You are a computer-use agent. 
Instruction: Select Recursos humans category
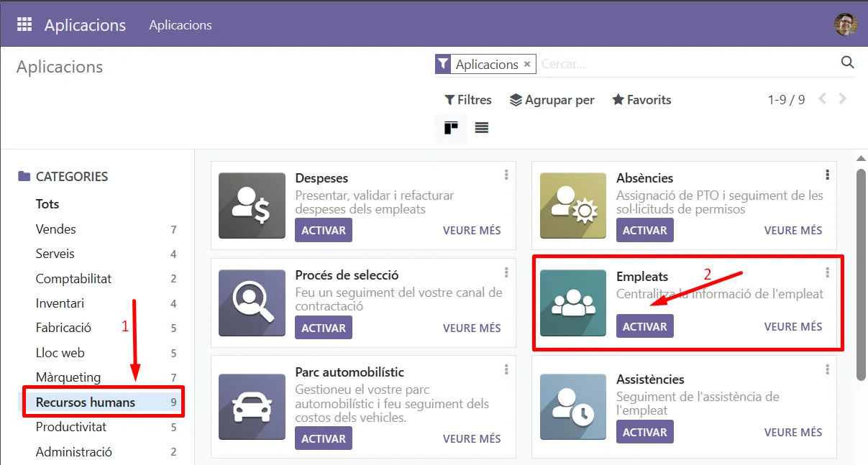(x=86, y=402)
